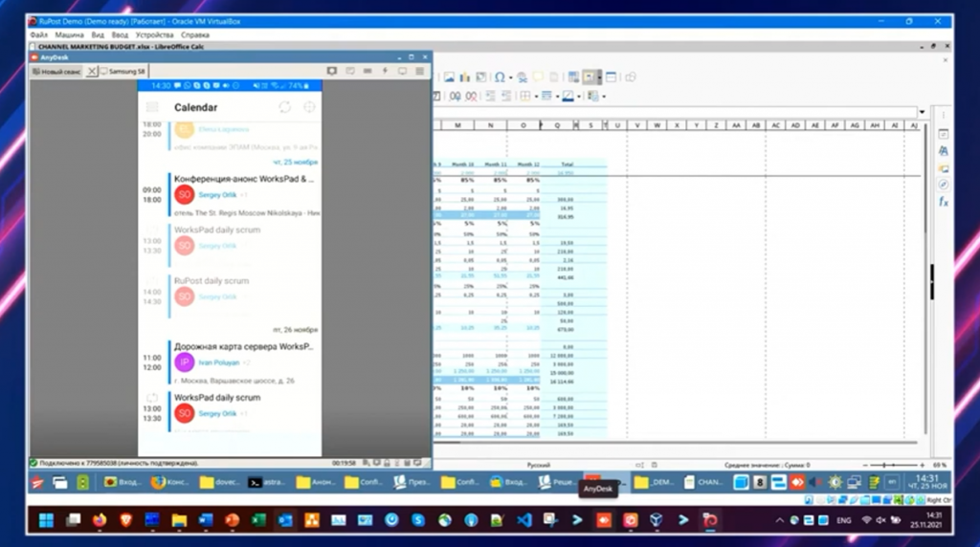
Task: Click the Pivot Table icon in Calc toolbar
Action: 481,77
